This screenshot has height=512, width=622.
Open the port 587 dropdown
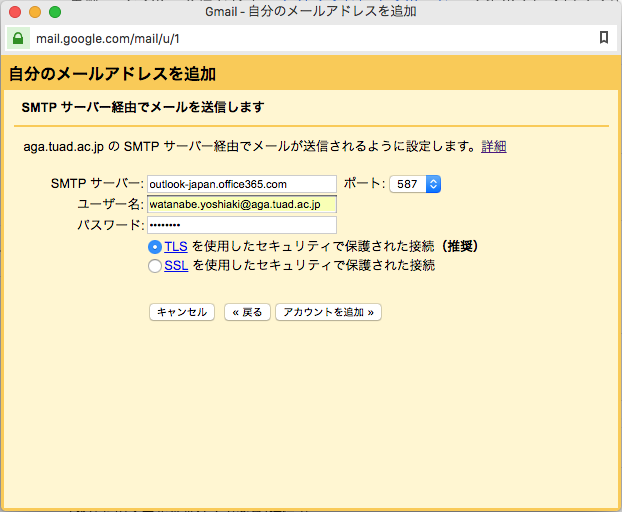click(x=415, y=184)
